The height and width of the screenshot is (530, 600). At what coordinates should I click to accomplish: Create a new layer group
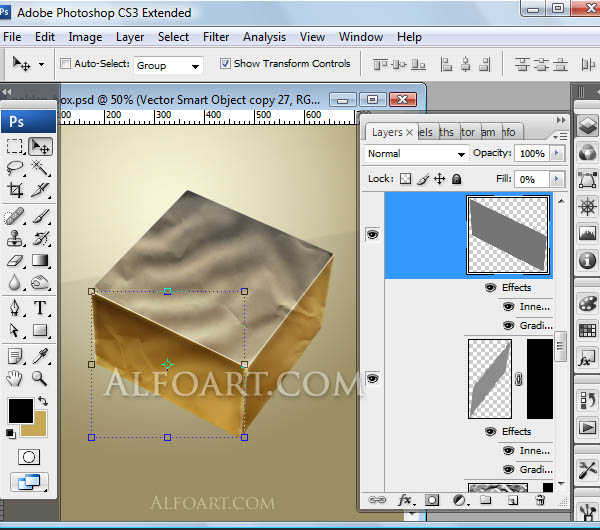coord(486,500)
